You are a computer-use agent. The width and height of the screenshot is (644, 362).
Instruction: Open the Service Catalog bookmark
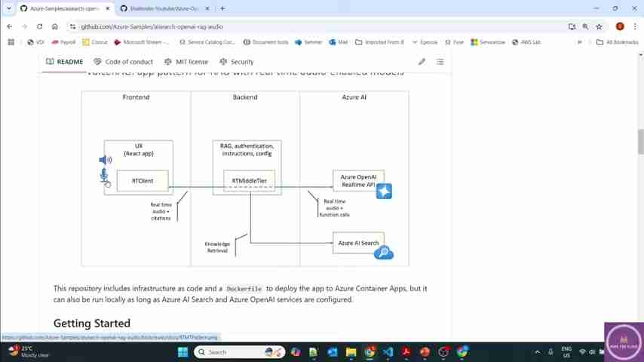click(x=207, y=42)
